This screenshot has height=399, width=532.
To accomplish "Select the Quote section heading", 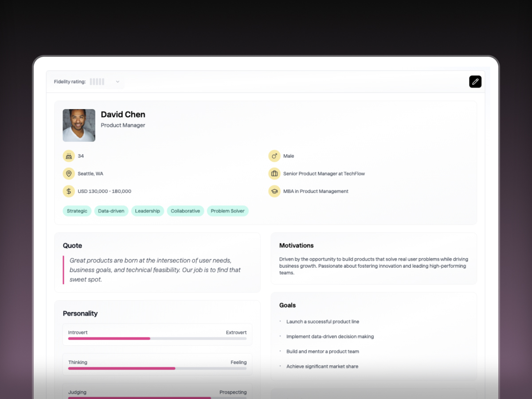I will point(72,245).
